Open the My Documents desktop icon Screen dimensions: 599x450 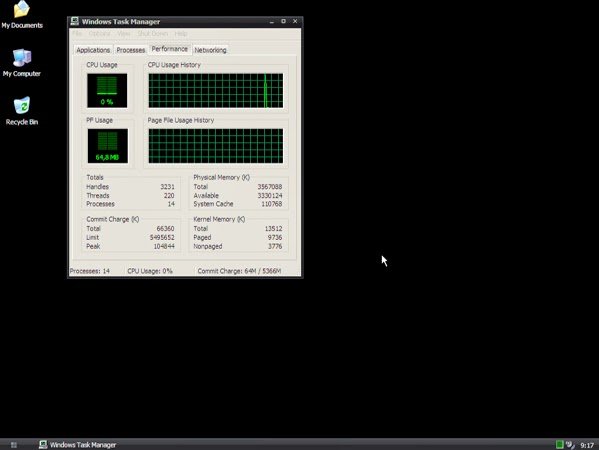(22, 15)
